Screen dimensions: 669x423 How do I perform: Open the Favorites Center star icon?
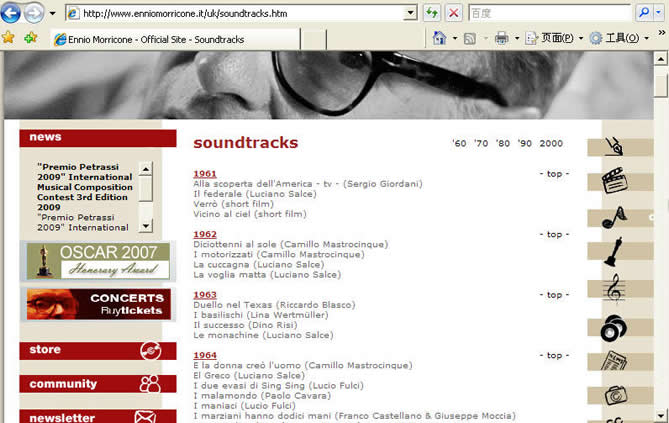[x=8, y=38]
